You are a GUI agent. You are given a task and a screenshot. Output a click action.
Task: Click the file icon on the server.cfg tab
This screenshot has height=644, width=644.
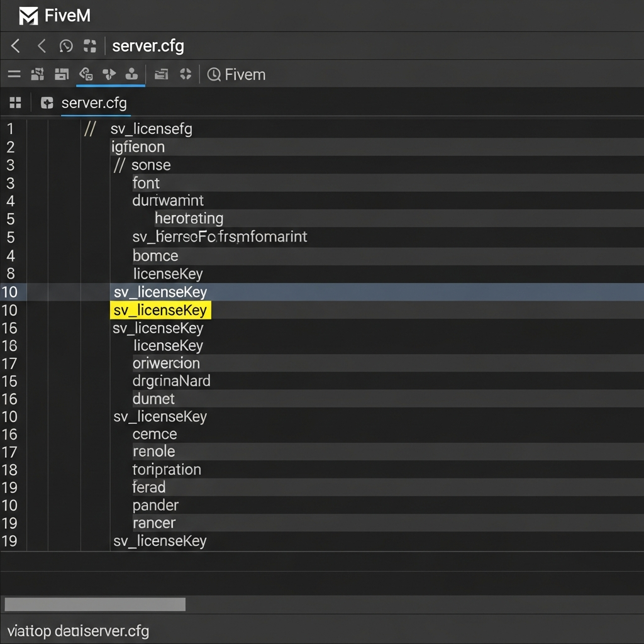(x=47, y=103)
